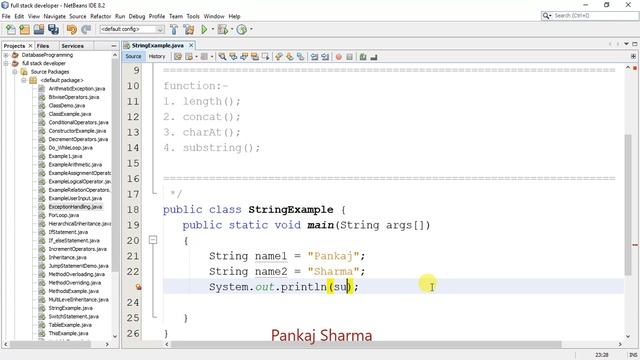The width and height of the screenshot is (640, 360).
Task: Open the Profile Project dropdown arrow
Action: coord(251,29)
